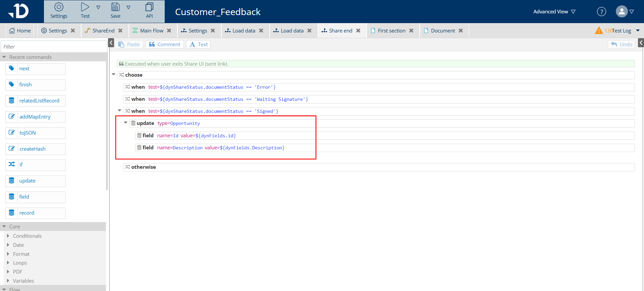Collapse the update type=Opportunity node
This screenshot has height=291, width=644.
click(125, 123)
